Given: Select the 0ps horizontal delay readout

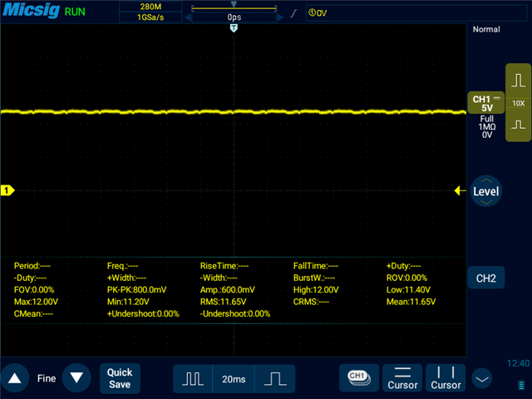Looking at the screenshot, I should pyautogui.click(x=234, y=17).
